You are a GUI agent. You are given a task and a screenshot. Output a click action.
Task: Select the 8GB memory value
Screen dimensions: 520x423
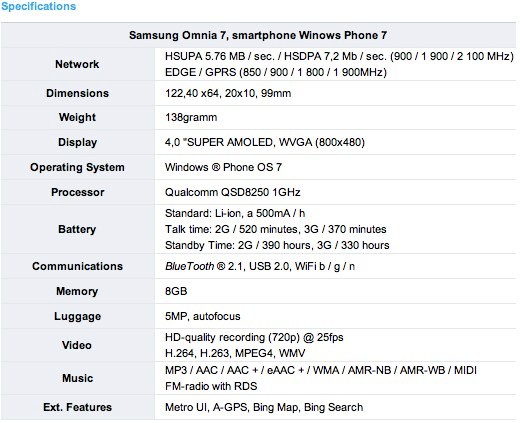(176, 291)
